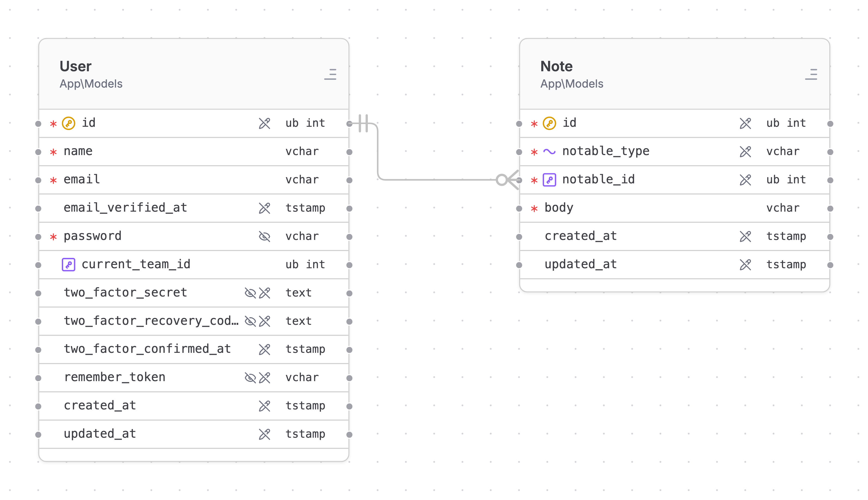Screen dimensions: 868x500
Task: Select the email_verified_at column
Action: coord(194,208)
